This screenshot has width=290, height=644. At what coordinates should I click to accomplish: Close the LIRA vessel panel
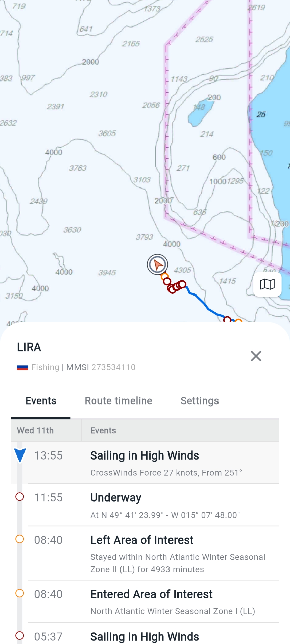pos(256,356)
